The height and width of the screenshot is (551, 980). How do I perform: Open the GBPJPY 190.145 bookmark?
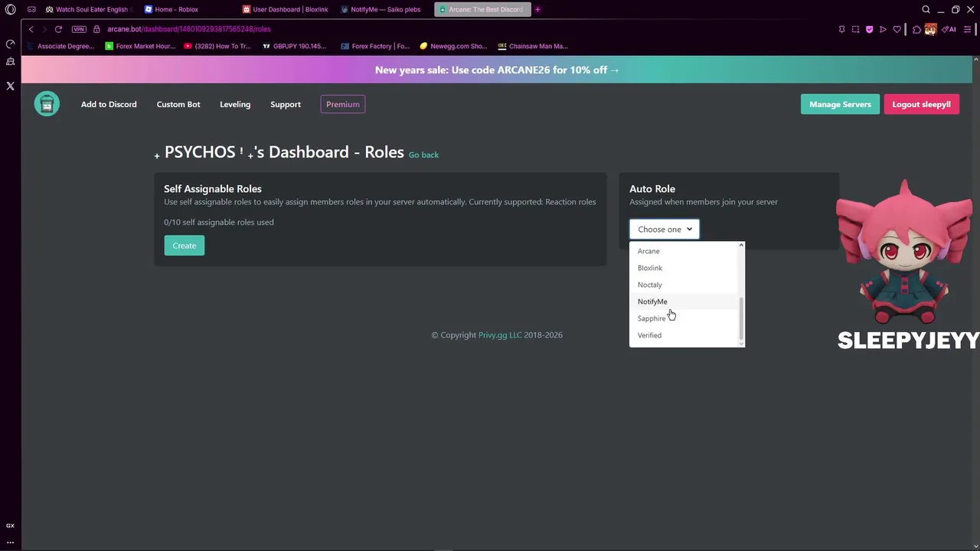(294, 46)
